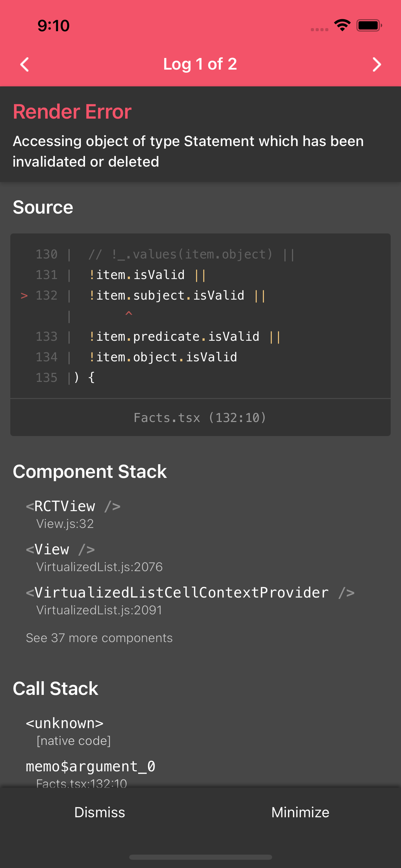Image resolution: width=401 pixels, height=868 pixels.
Task: Click the cellular signal dots icon
Action: click(x=319, y=29)
